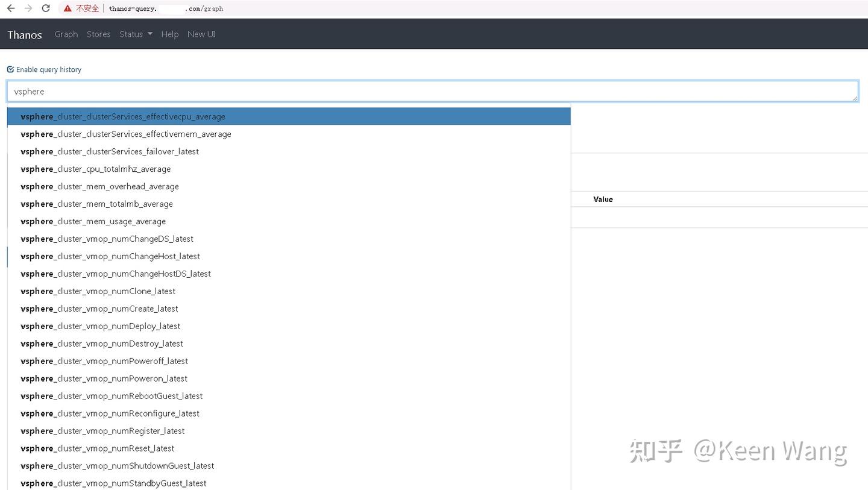
Task: Click the 不安全 security warning triangle
Action: 67,8
